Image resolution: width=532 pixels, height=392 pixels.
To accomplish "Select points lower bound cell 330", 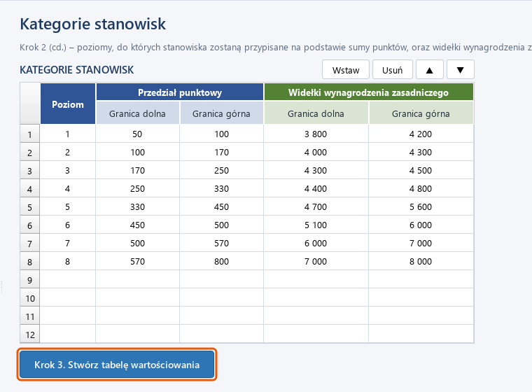I will coord(137,207).
